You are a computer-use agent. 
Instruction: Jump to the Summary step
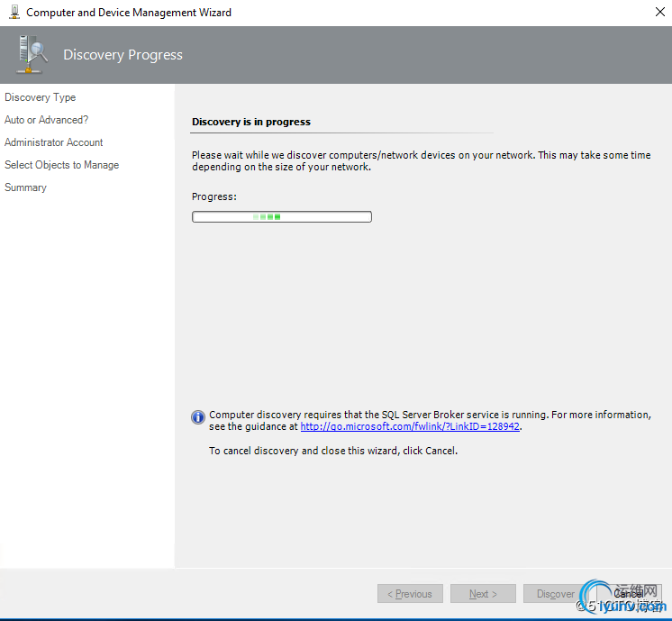[x=25, y=187]
